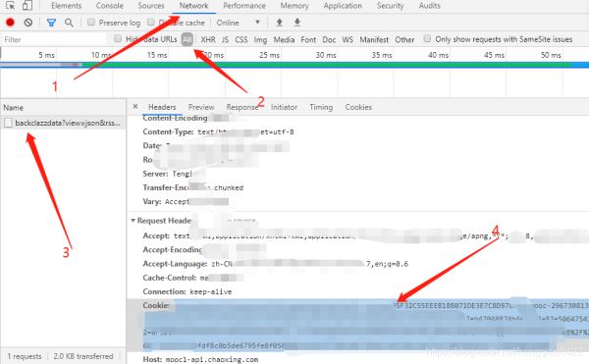Open the Online throttling dropdown
Viewport: 589px width, 364px height.
(x=239, y=23)
